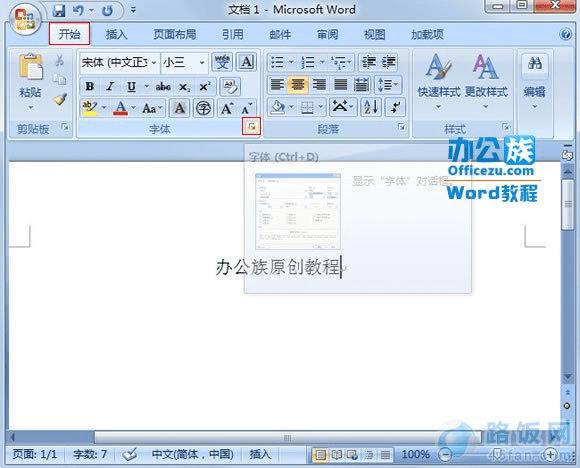The image size is (580, 468).
Task: Open line spacing options
Action: 388,85
